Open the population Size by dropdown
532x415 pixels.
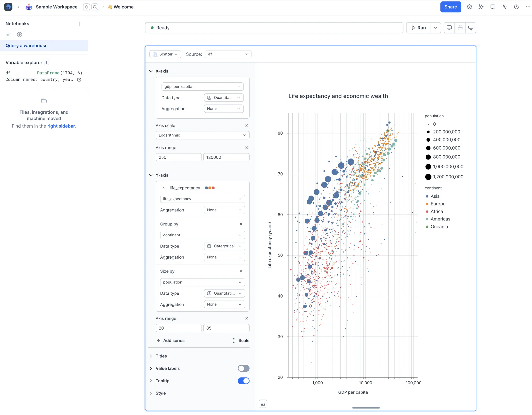tap(202, 282)
